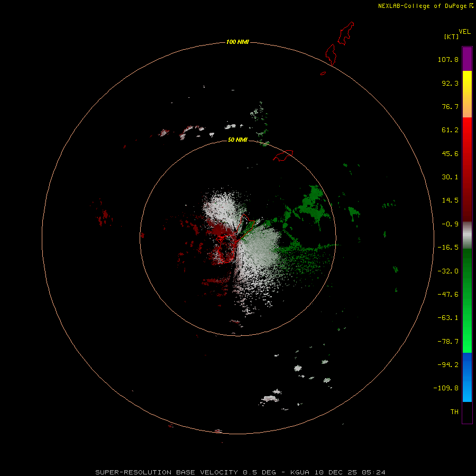Click the Super-Resolution Base Velocity caption text
Screen dimensions: 476x476
pos(240,472)
